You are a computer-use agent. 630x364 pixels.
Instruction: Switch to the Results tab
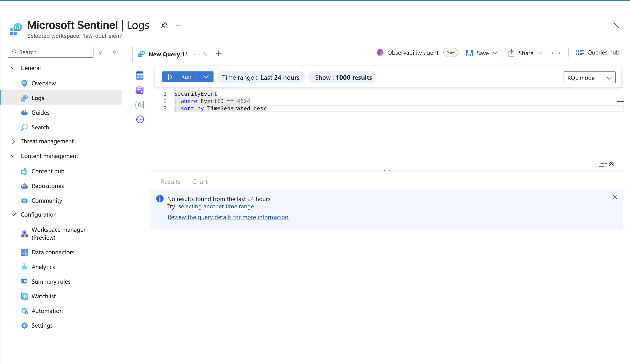[x=170, y=182]
